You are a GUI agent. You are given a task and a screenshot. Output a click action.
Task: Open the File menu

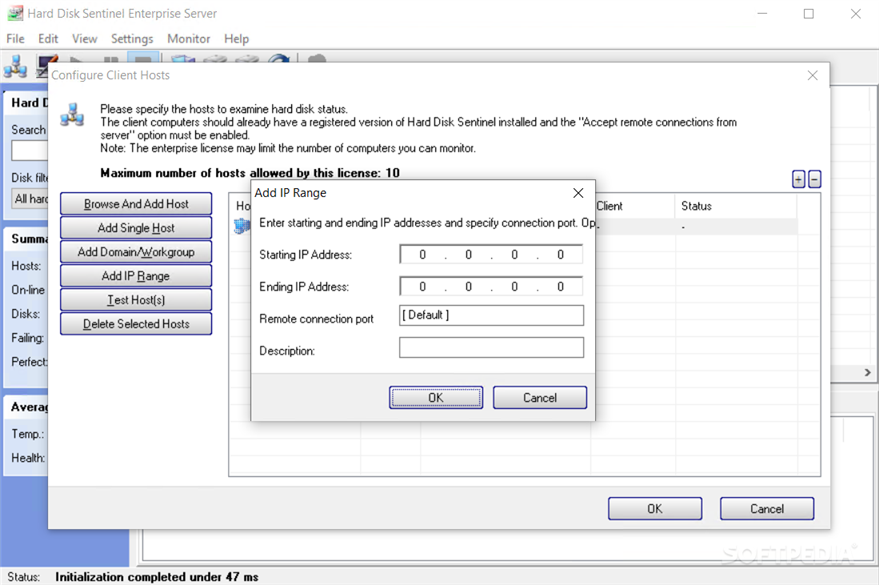click(x=15, y=39)
